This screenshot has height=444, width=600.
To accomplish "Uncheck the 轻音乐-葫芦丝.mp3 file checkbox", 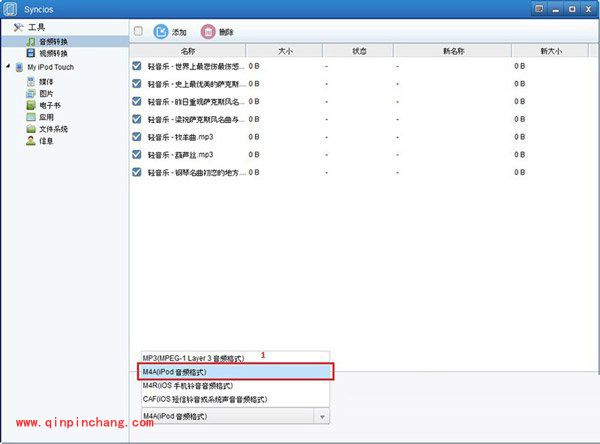I will click(137, 155).
